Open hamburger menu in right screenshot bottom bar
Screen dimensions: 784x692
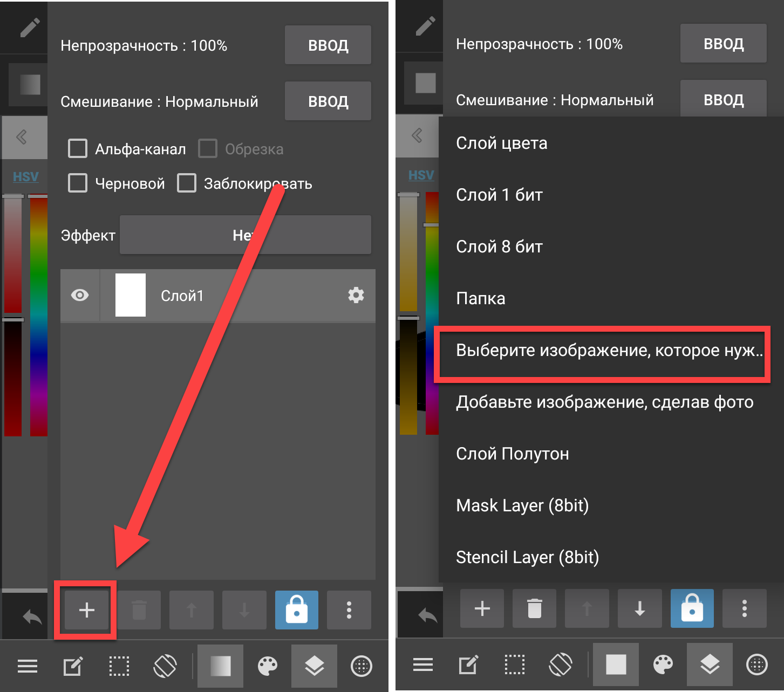[423, 665]
